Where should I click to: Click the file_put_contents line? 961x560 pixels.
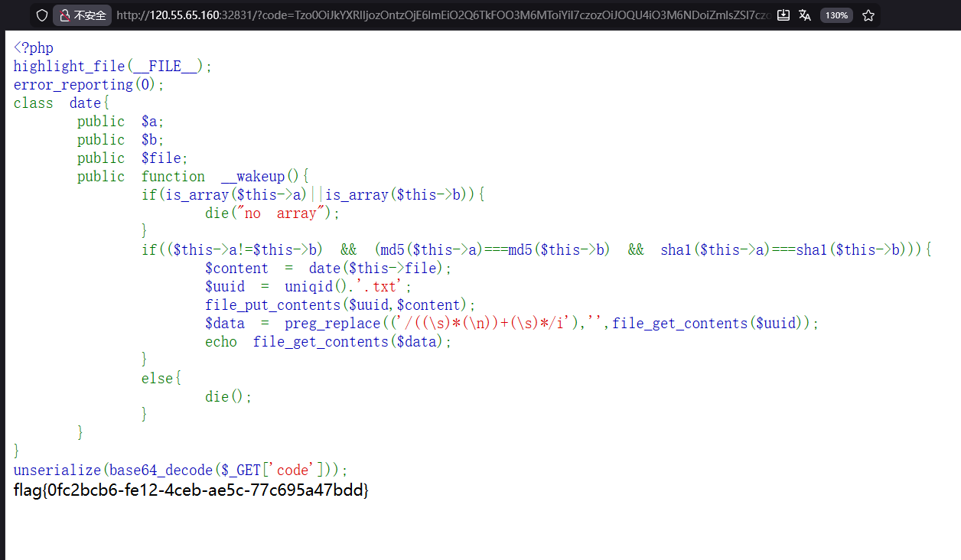click(x=340, y=305)
